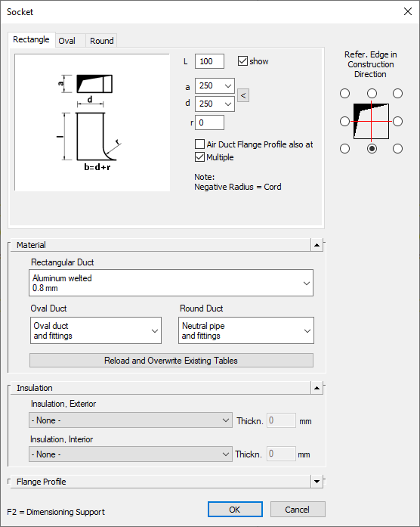Open the Insulation, Exterior dropdown
Image resolution: width=420 pixels, height=527 pixels.
pyautogui.click(x=131, y=420)
